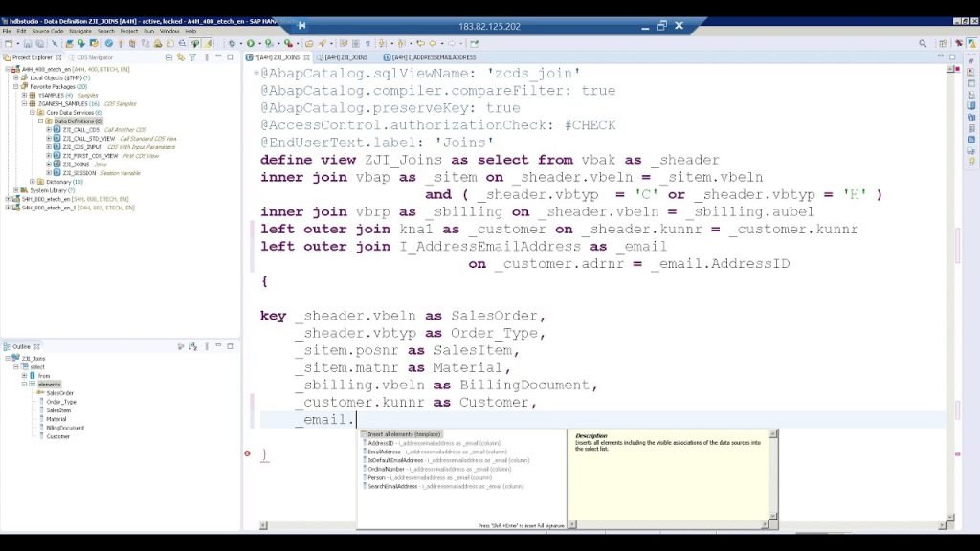The image size is (980, 551).
Task: Open the Navigate menu
Action: point(80,31)
